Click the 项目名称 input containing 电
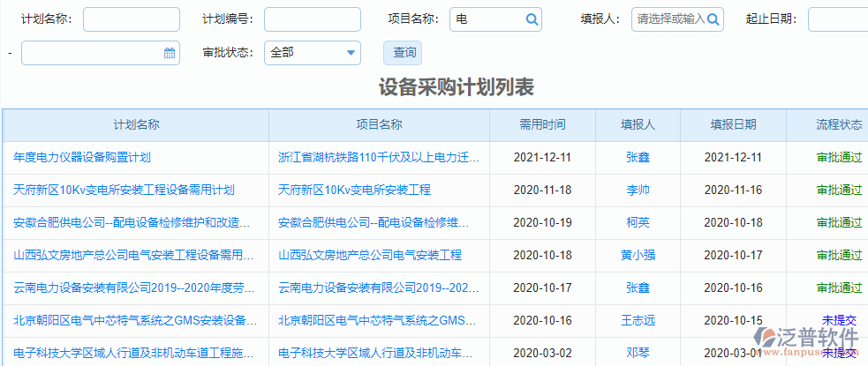Viewport: 868px width, 366px height. coord(496,19)
